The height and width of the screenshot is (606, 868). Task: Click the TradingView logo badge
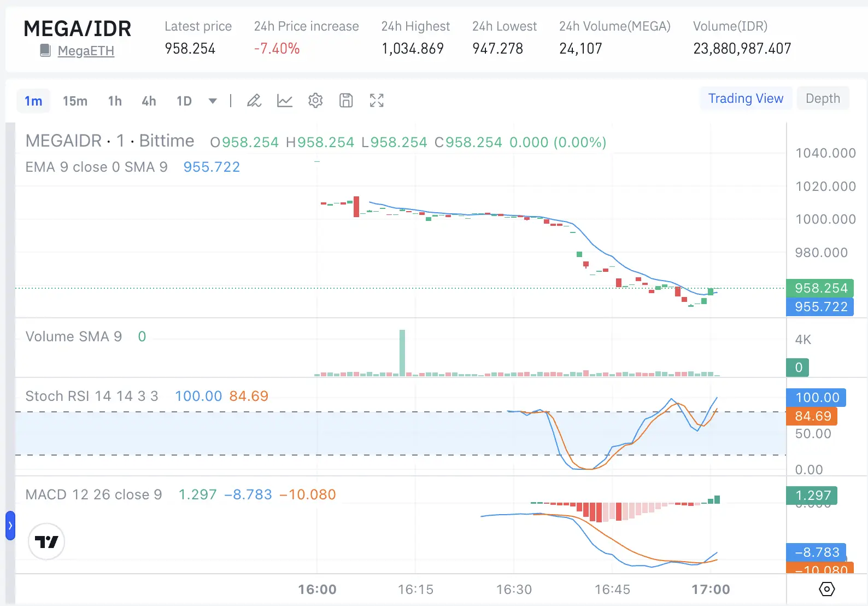point(46,541)
